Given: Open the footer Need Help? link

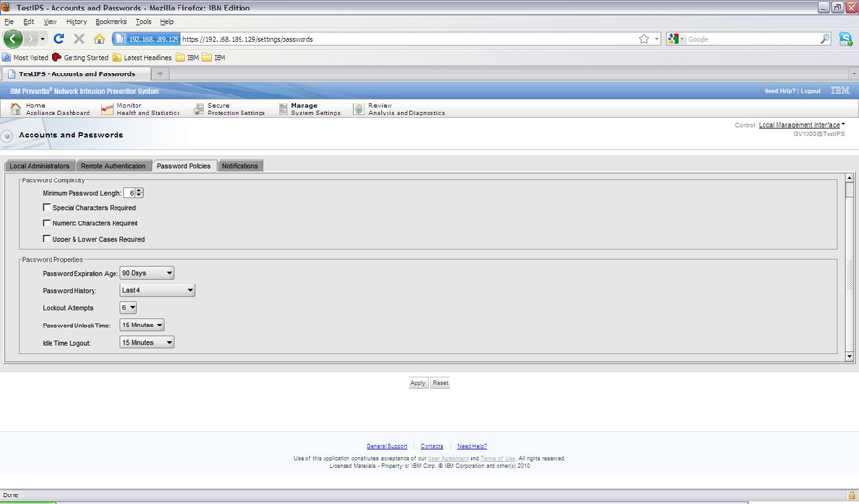Looking at the screenshot, I should click(x=471, y=446).
